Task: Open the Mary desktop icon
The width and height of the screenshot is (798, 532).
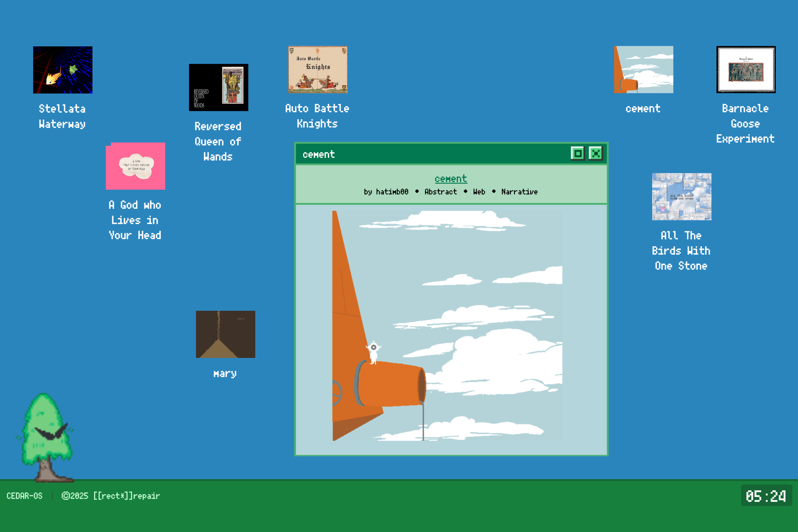Action: pos(225,334)
